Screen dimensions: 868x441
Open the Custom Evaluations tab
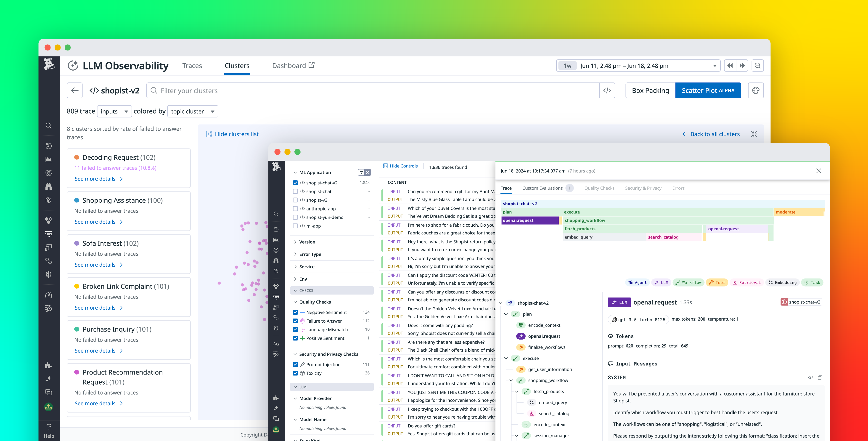pos(542,188)
